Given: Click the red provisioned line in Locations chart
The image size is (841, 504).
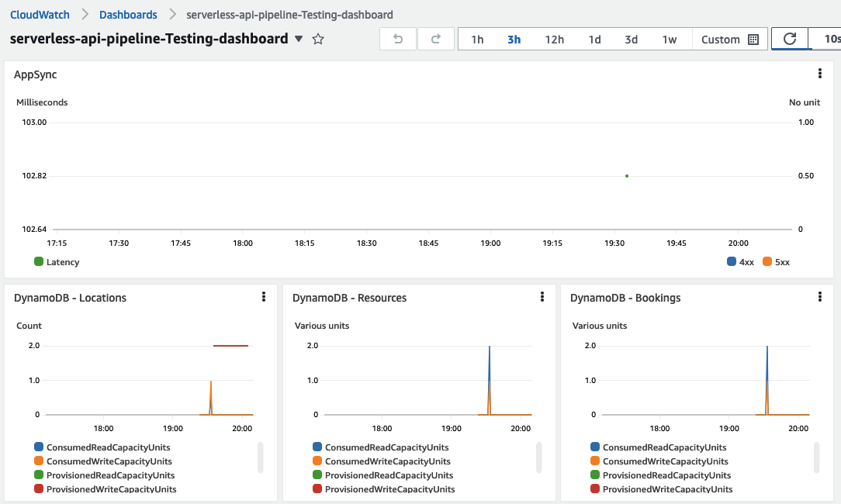Looking at the screenshot, I should click(230, 346).
